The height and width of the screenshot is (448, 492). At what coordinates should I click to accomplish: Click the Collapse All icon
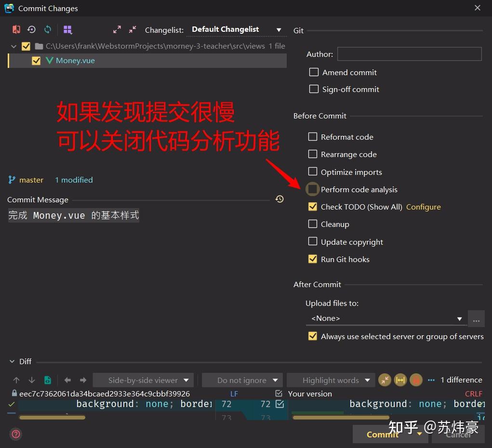[x=133, y=30]
